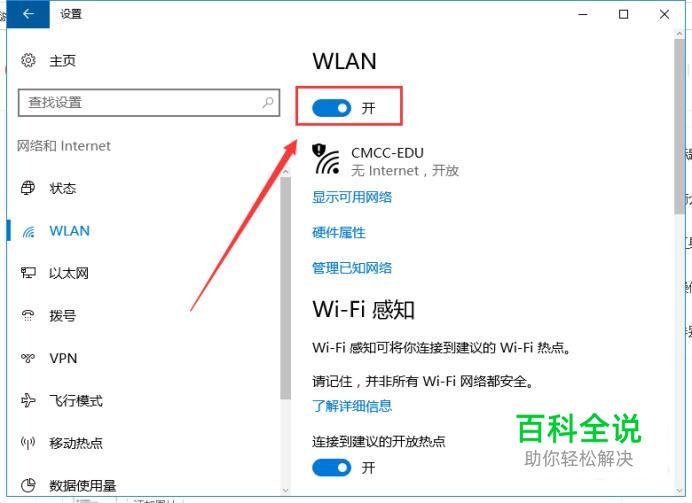Open 显示可用网络 link

(x=352, y=197)
